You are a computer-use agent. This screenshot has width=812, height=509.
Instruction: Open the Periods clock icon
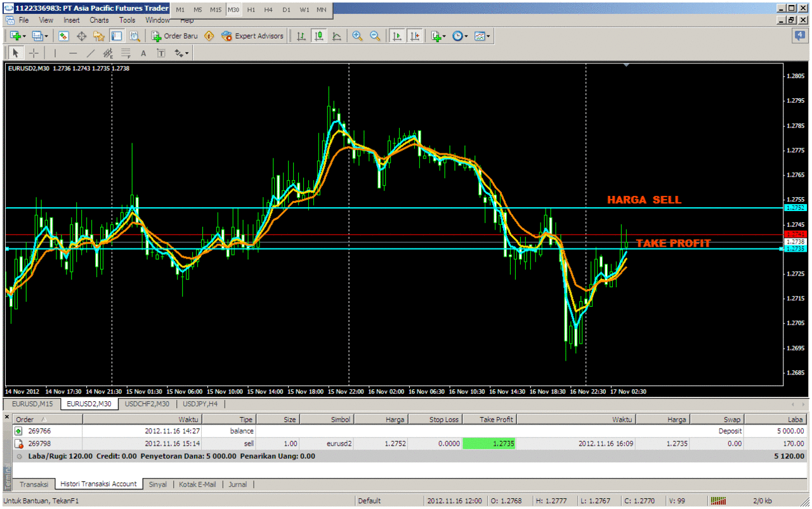[x=457, y=36]
